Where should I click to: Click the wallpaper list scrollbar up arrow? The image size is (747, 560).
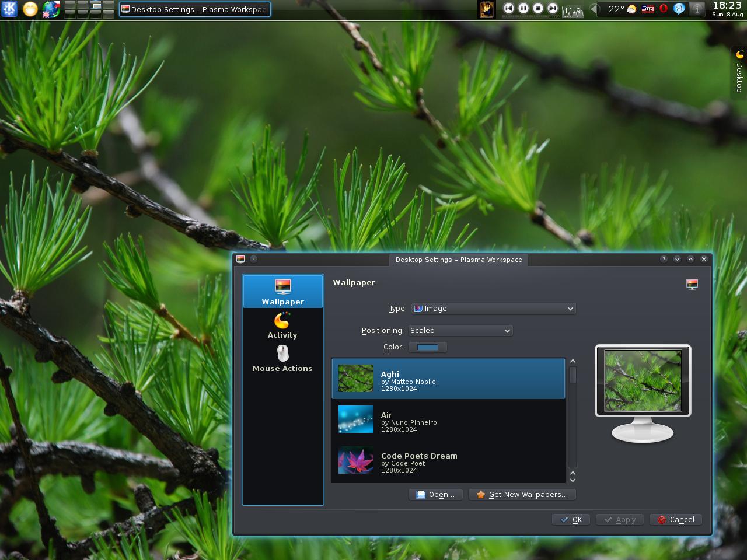point(573,362)
